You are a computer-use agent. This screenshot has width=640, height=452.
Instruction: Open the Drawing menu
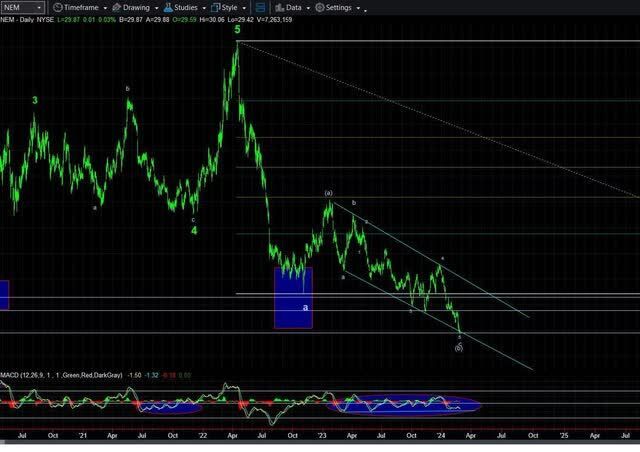coord(136,7)
